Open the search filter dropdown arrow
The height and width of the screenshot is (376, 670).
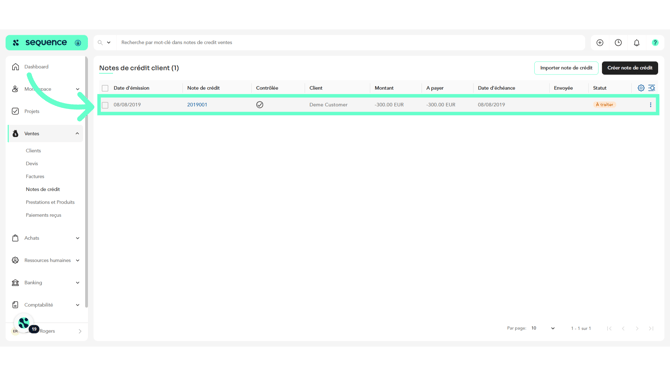pyautogui.click(x=109, y=42)
